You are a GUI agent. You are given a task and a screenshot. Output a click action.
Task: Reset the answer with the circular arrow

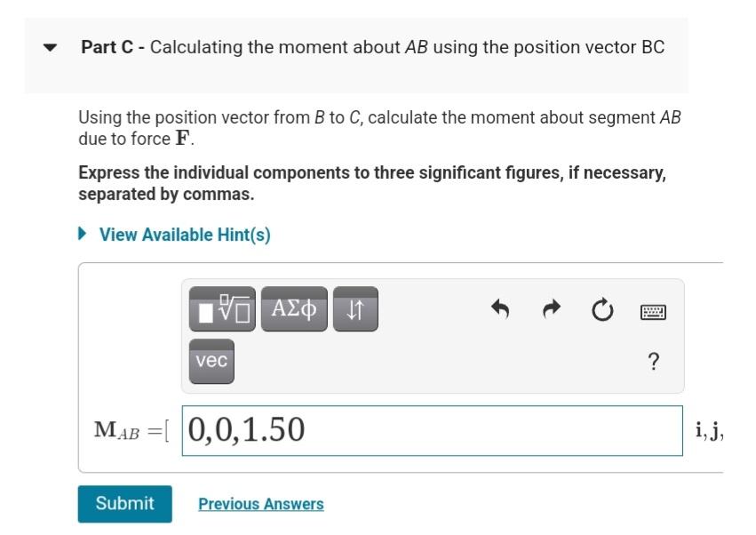pyautogui.click(x=601, y=308)
